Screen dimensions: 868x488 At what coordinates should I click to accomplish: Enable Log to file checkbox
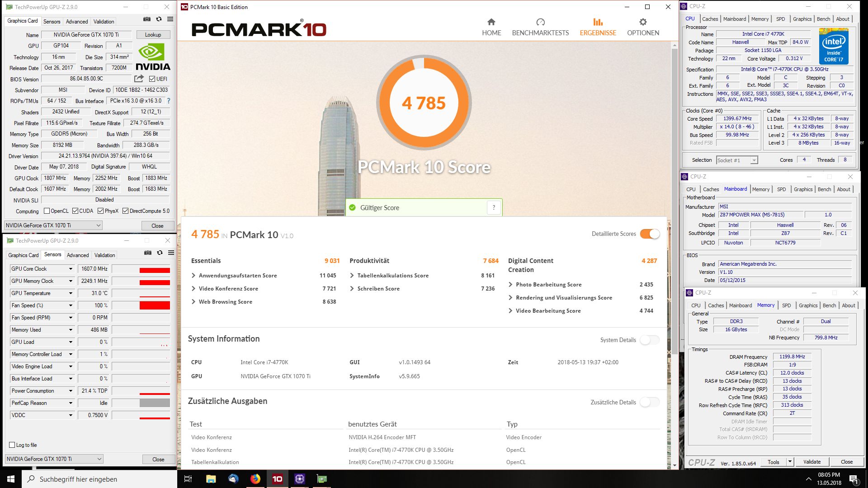(x=12, y=445)
